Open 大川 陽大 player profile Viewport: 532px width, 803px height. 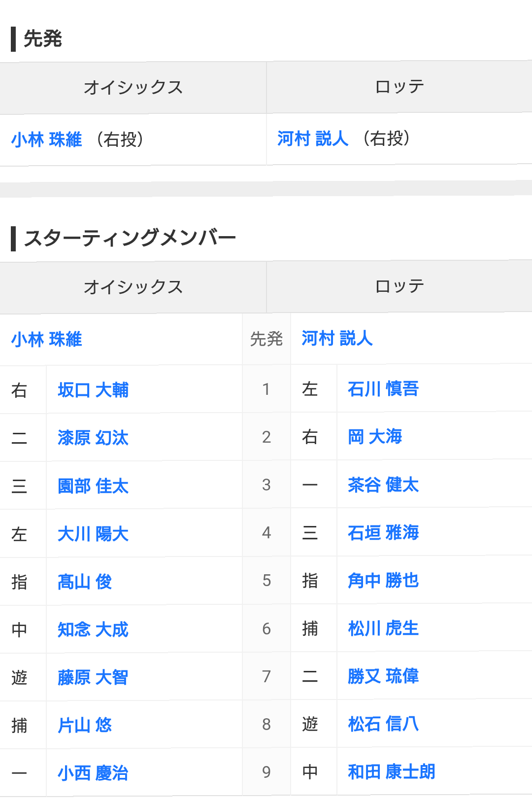pyautogui.click(x=93, y=534)
